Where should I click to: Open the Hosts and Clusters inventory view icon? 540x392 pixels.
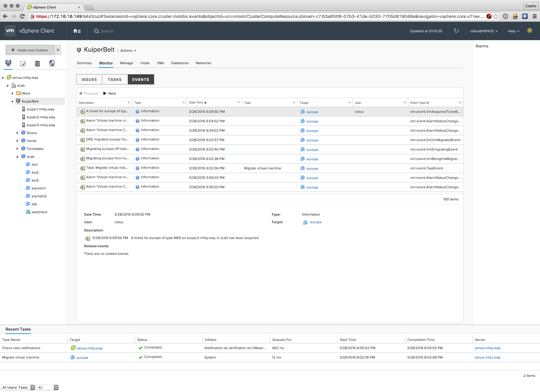(8, 63)
